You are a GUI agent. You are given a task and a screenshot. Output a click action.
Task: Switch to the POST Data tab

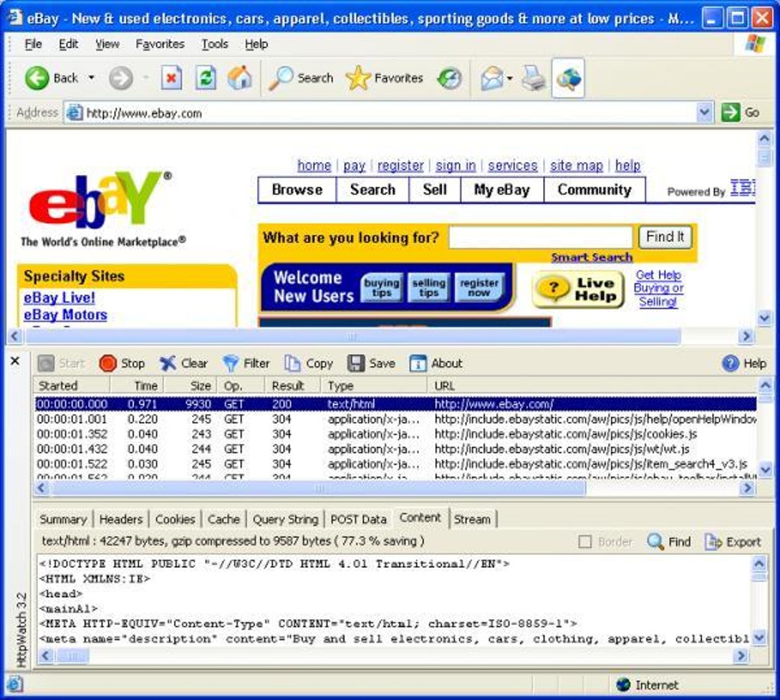pos(358,520)
